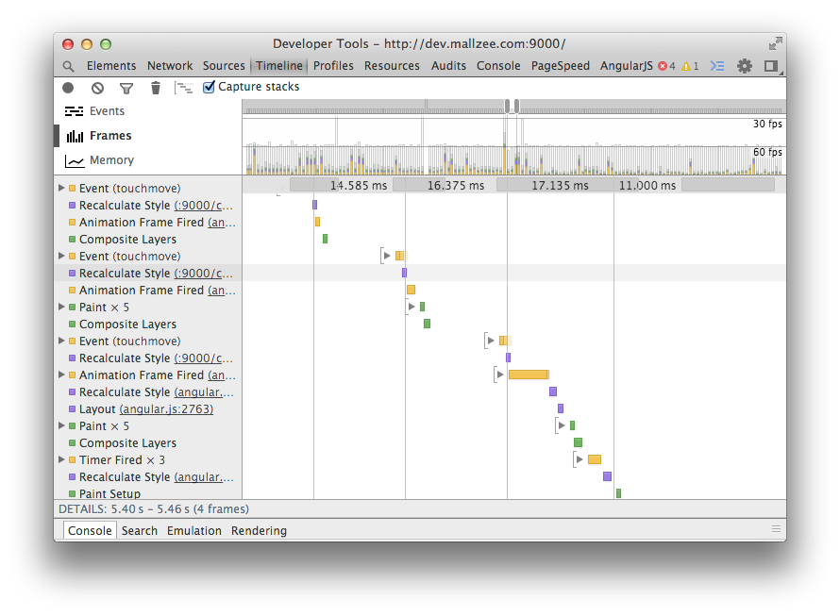Expand the long Animation Frame bar arrow in timeline
The width and height of the screenshot is (840, 616).
500,375
